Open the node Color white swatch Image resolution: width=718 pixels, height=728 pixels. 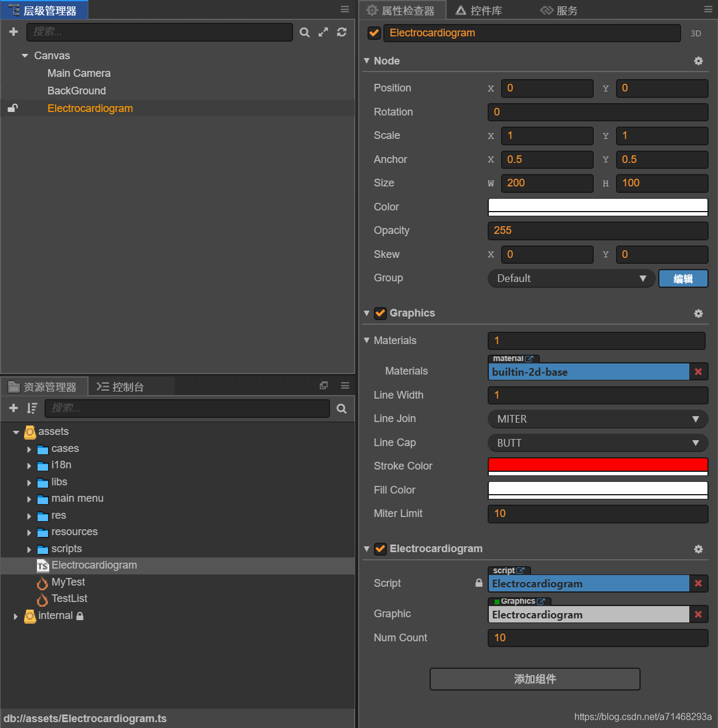(598, 207)
